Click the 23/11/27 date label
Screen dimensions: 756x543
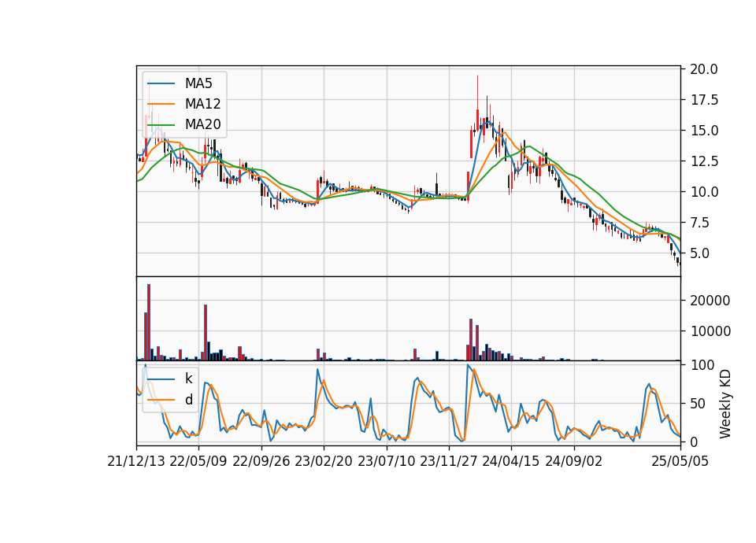click(x=448, y=461)
